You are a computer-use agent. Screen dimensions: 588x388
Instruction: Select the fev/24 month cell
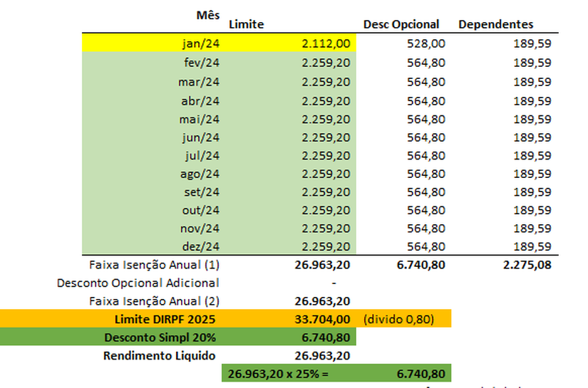tap(202, 63)
